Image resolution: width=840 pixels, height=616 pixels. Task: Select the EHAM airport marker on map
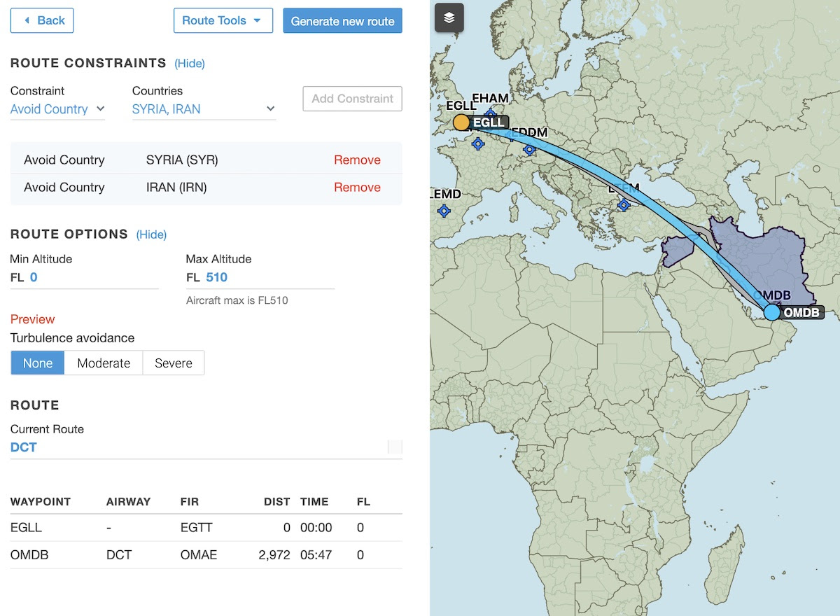tap(490, 113)
